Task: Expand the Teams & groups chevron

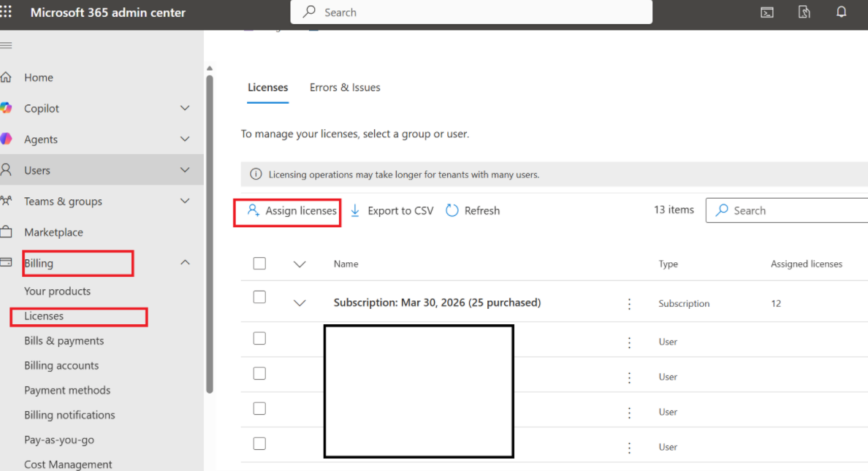Action: click(185, 201)
